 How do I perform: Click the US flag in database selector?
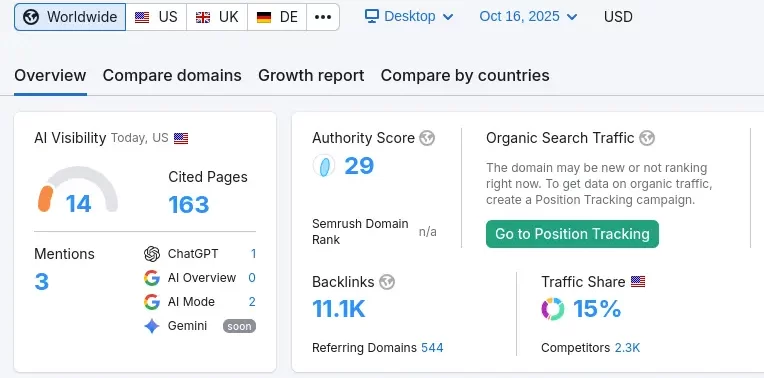click(x=142, y=18)
